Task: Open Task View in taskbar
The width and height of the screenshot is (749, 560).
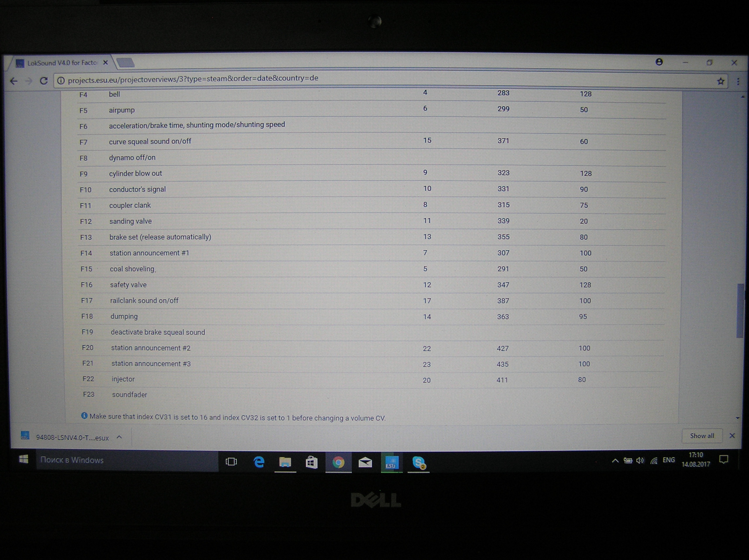Action: point(231,462)
